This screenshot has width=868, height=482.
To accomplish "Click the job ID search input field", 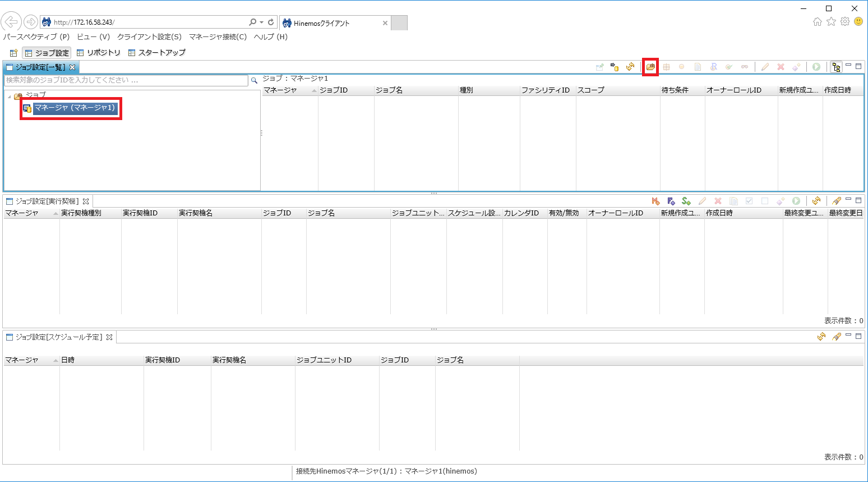I will click(126, 80).
